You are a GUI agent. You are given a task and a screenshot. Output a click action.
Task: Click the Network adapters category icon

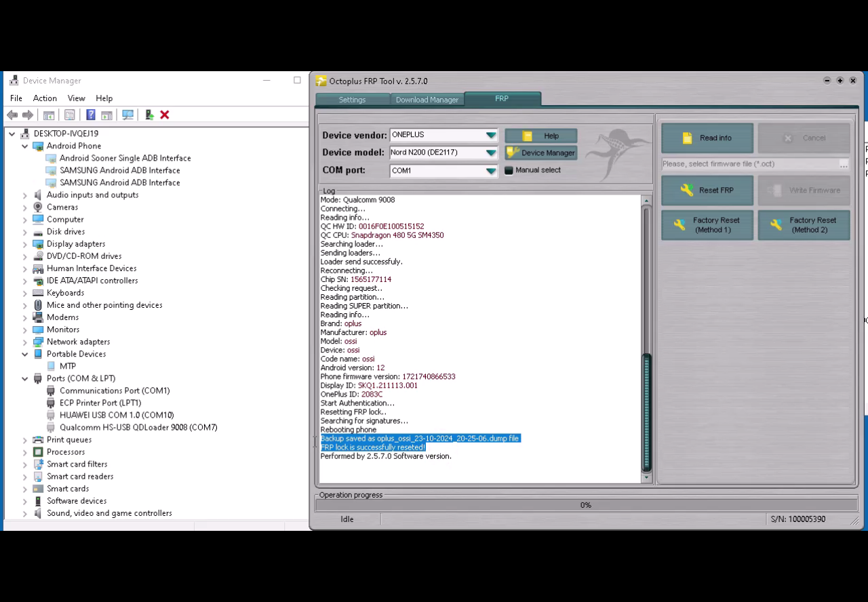[38, 342]
